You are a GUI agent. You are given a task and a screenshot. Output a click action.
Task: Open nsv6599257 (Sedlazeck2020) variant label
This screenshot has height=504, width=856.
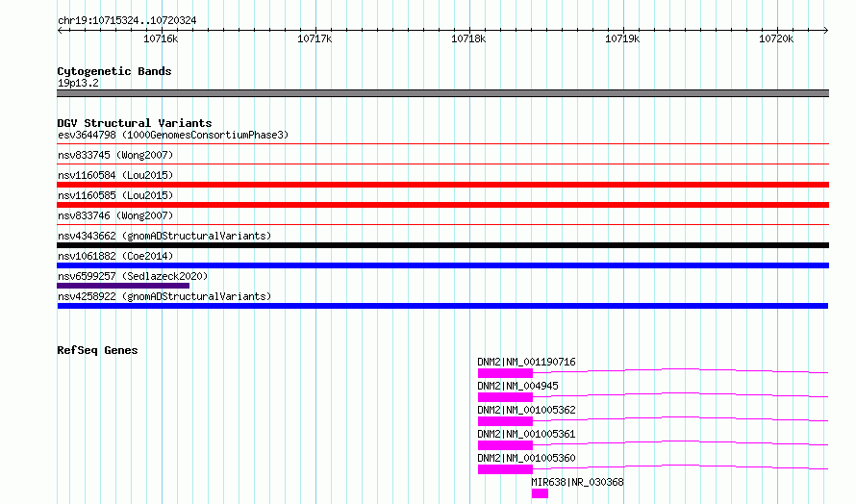[x=133, y=276]
